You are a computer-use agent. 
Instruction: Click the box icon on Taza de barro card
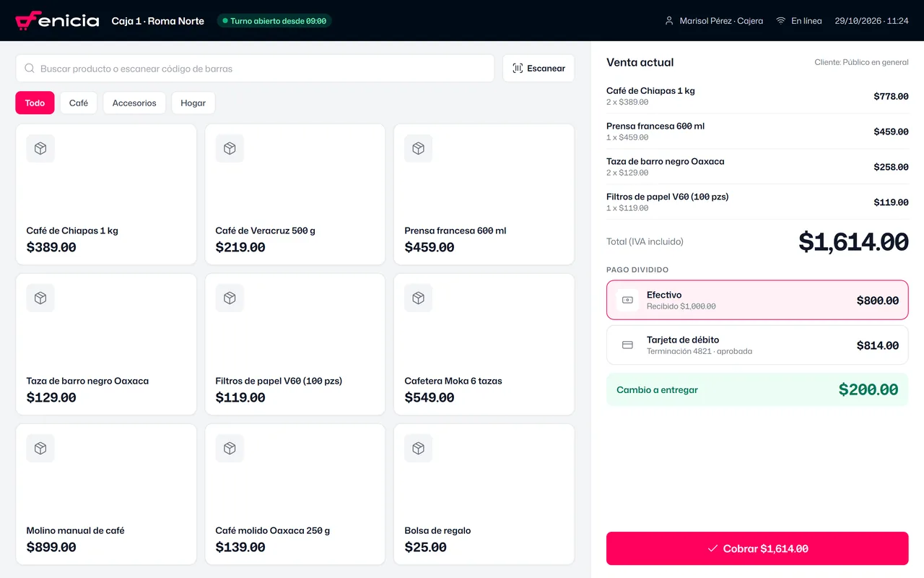coord(40,298)
